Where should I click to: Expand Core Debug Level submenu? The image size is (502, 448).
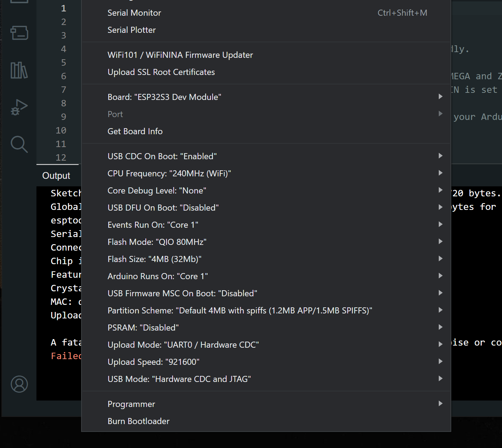coord(266,191)
